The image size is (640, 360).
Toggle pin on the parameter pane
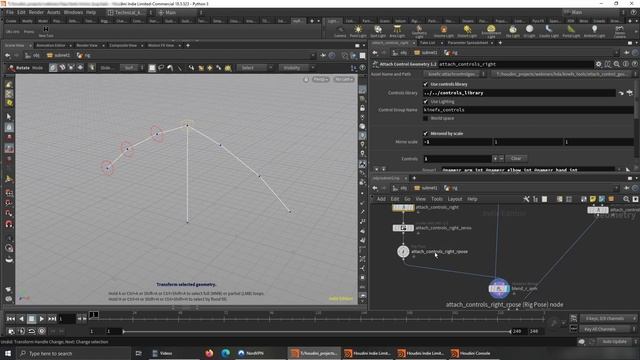[x=626, y=53]
